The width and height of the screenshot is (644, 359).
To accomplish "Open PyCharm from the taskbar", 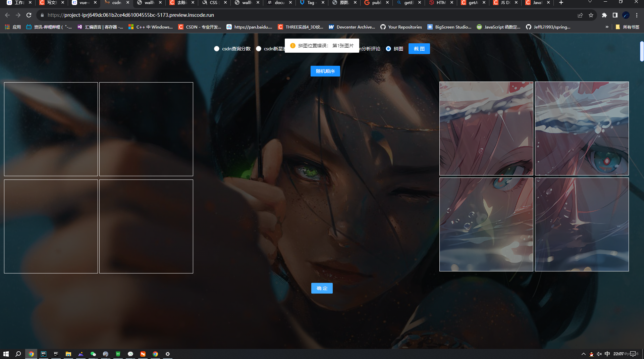I will (56, 354).
